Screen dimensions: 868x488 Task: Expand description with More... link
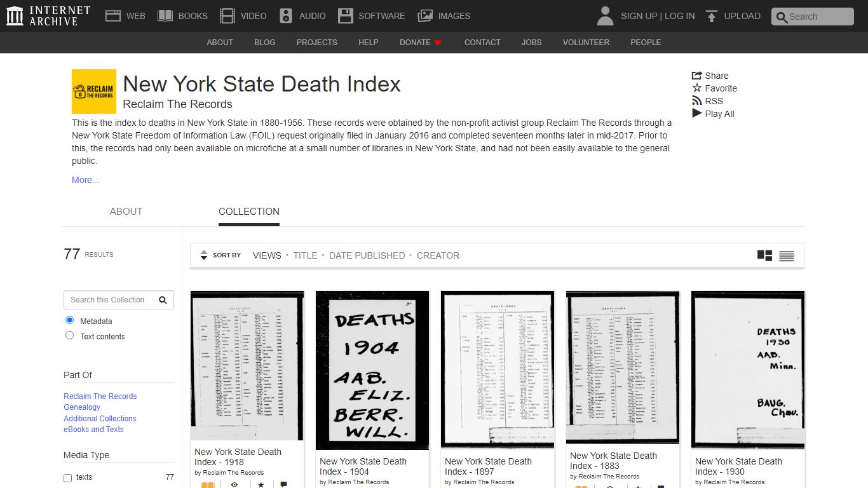click(x=85, y=180)
